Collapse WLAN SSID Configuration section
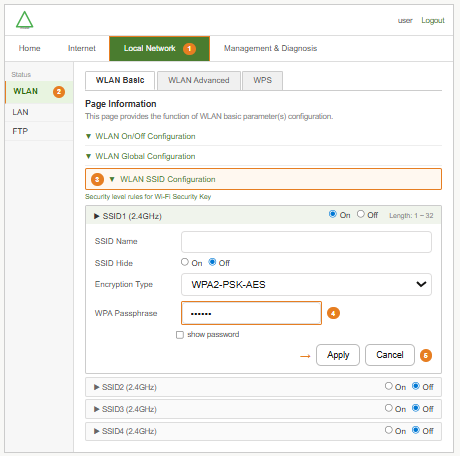 click(x=112, y=179)
